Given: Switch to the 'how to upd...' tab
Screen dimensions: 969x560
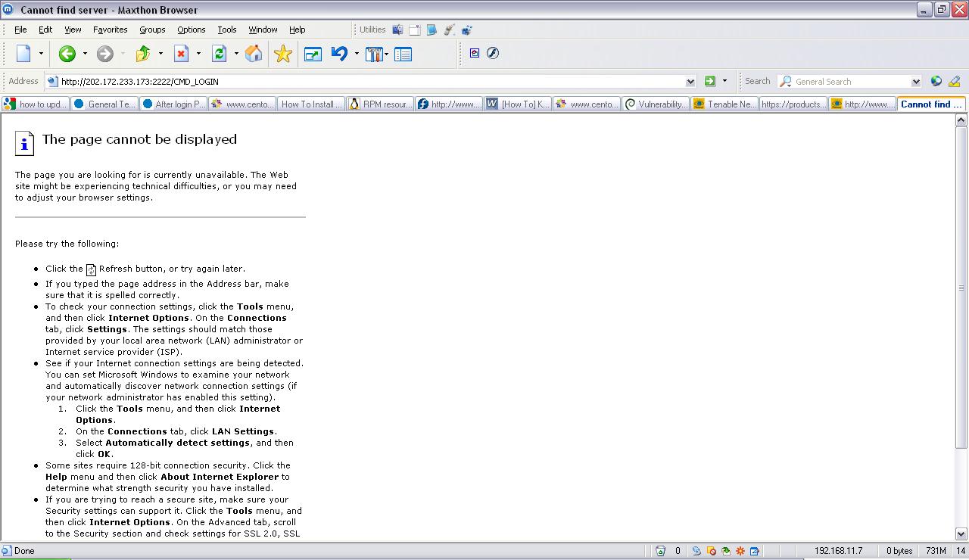Looking at the screenshot, I should click(36, 104).
